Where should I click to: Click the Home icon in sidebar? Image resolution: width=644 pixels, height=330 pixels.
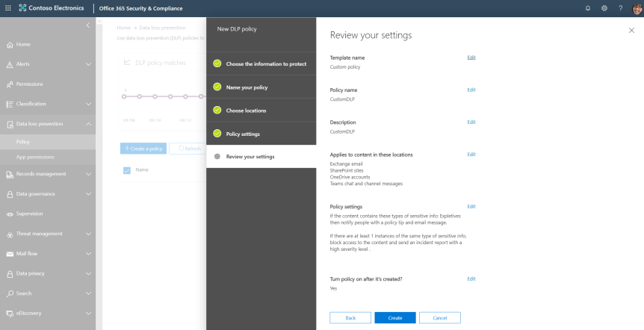tap(9, 45)
